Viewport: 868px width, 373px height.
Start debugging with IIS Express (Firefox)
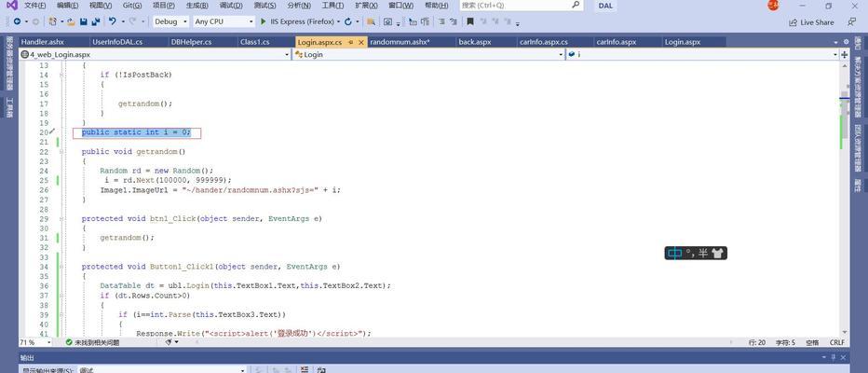click(298, 21)
